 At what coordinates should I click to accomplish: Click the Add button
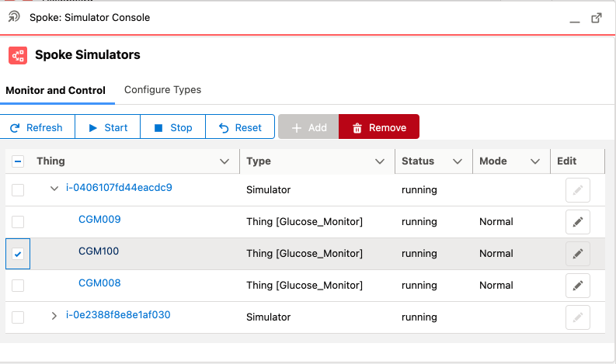(308, 127)
